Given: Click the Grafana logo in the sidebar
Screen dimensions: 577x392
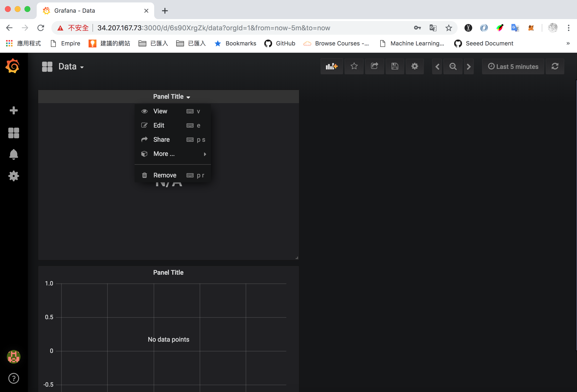Looking at the screenshot, I should 13,66.
